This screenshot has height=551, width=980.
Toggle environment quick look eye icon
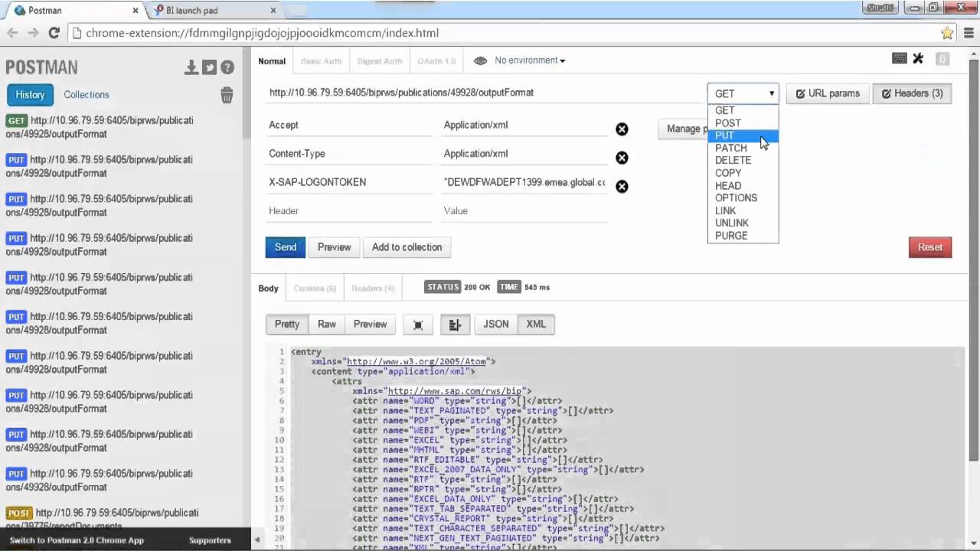(x=480, y=60)
